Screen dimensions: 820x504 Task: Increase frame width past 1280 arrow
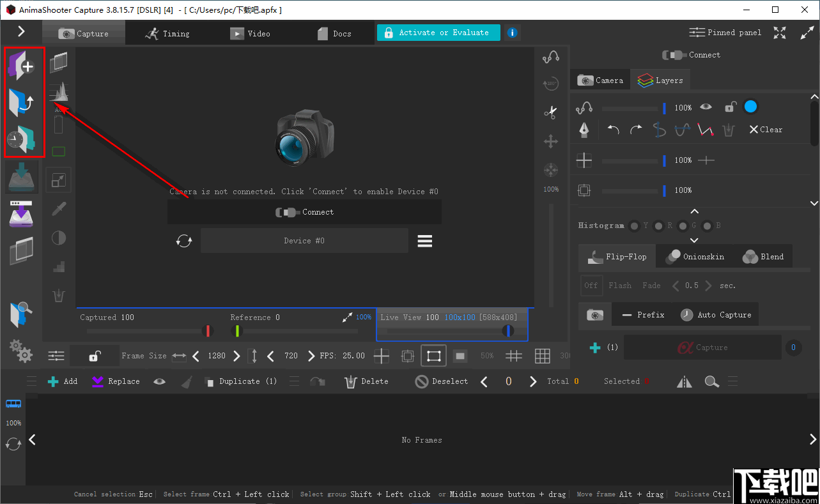point(237,356)
